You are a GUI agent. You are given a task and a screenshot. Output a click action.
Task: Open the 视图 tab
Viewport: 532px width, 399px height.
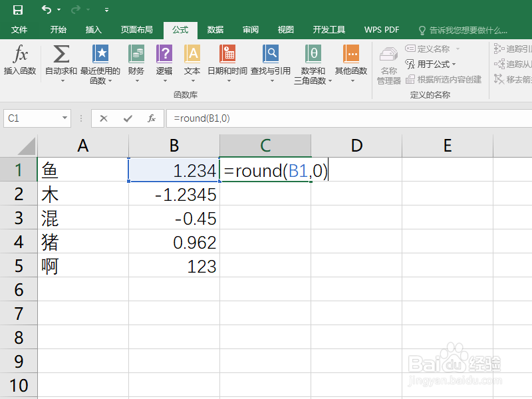pos(286,30)
